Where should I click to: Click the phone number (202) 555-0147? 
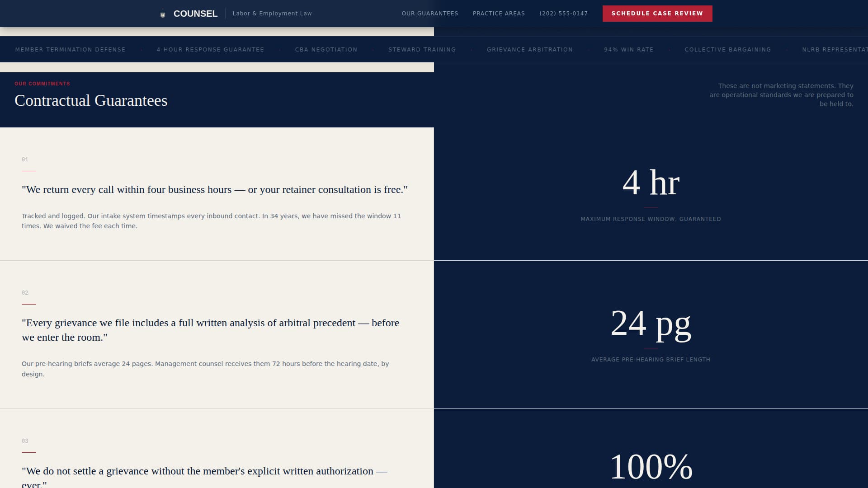564,13
